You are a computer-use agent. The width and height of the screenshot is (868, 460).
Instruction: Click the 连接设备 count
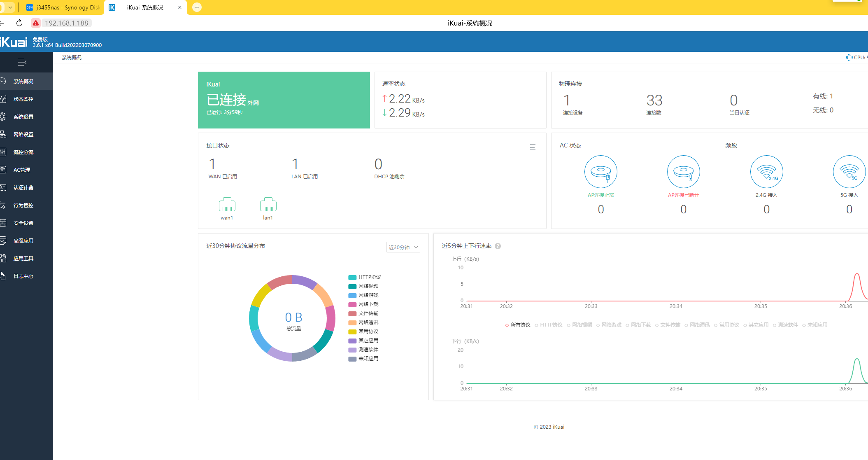(x=567, y=100)
